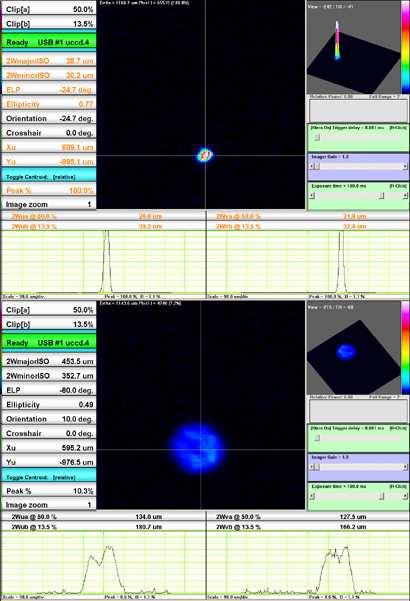Click the Ellipticity 0.49 readout button

pos(49,405)
